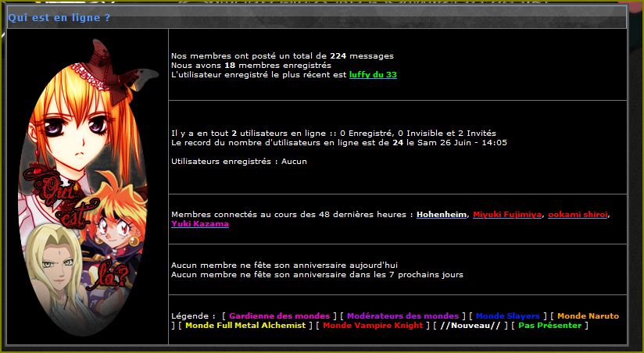Open luffy du 33's profile link
Screen dimensions: 644x353
(373, 75)
